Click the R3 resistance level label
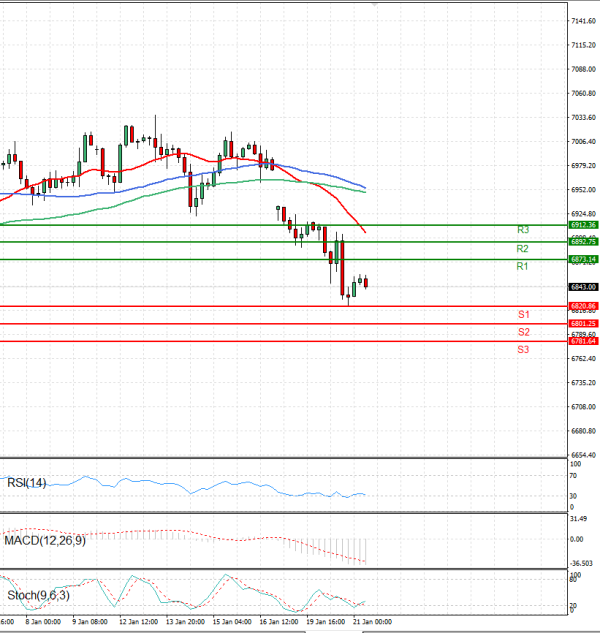Screen dimensions: 600x633 [522, 231]
